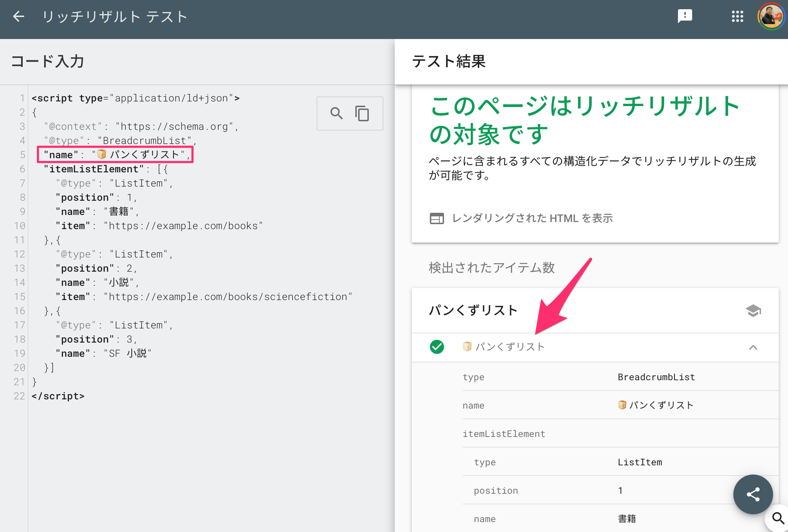Screen dimensions: 788x532
Task: Search within the code editor
Action: (x=336, y=113)
